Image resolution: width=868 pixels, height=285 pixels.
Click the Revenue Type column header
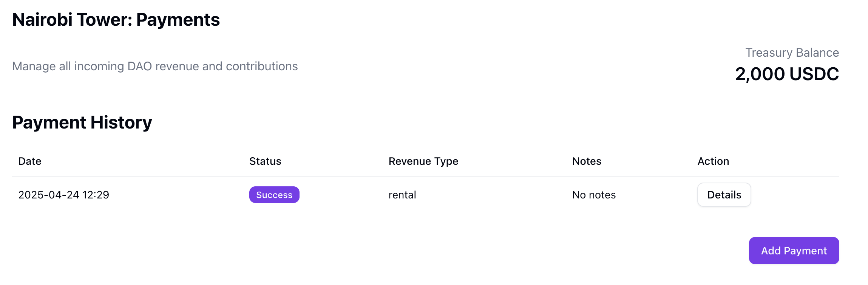423,161
